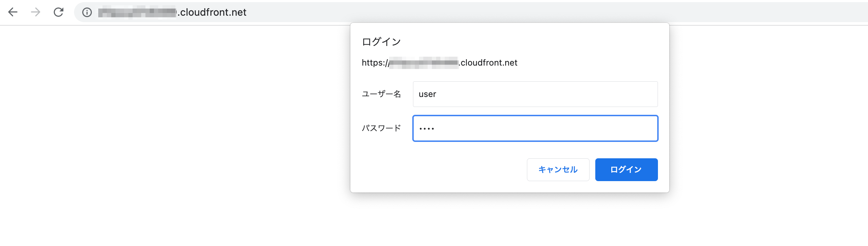Click the https cloudfront.net URL in dialog
Viewport: 868px width, 246px height.
tap(439, 63)
